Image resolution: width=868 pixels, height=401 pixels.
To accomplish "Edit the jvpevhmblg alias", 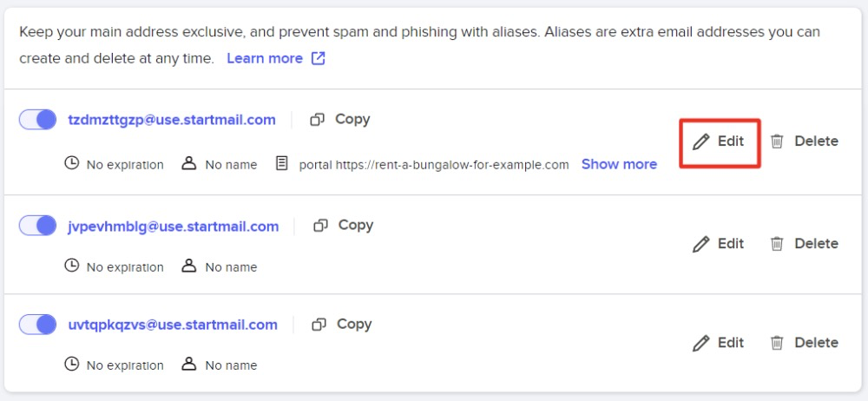I will (719, 244).
